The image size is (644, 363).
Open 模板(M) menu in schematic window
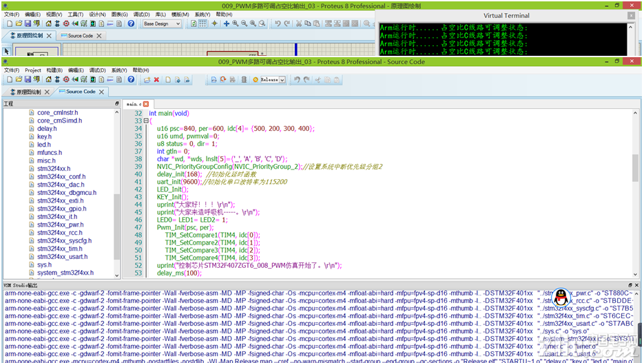point(180,14)
